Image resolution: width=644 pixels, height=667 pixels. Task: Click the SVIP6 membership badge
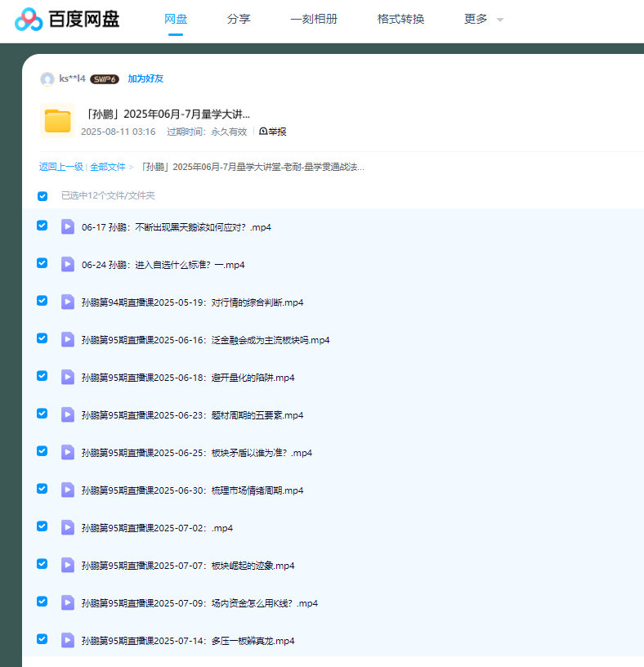click(x=105, y=79)
